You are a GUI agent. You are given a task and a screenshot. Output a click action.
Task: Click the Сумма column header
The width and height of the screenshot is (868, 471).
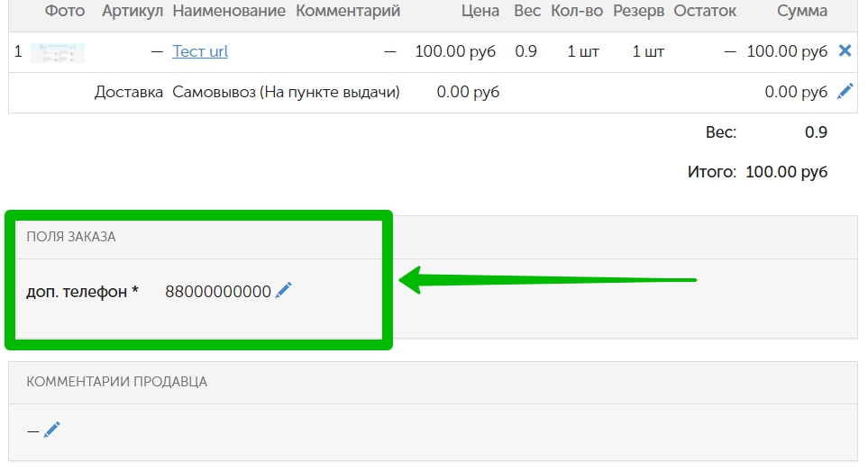tap(802, 11)
